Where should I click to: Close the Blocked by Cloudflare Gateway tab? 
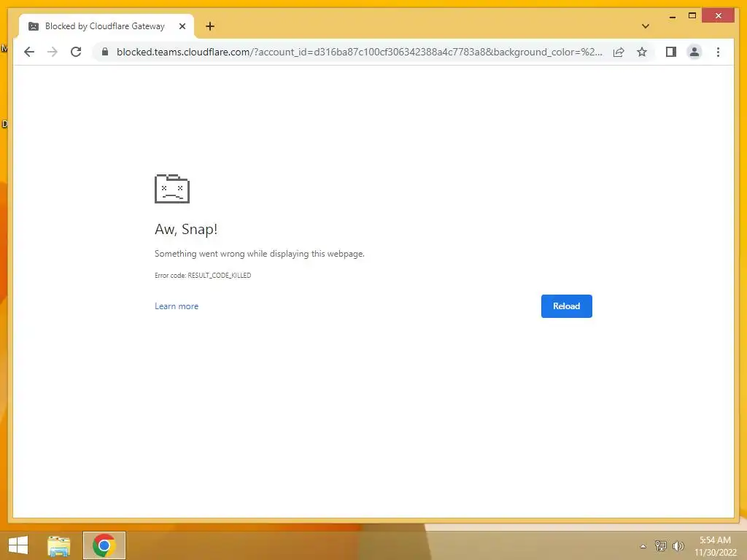coord(182,26)
